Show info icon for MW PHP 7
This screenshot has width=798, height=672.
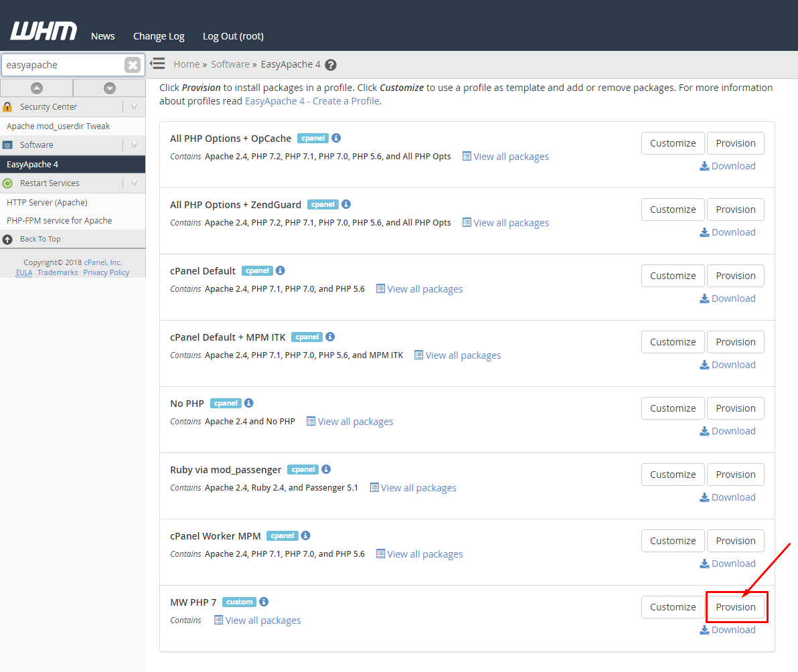pyautogui.click(x=264, y=602)
